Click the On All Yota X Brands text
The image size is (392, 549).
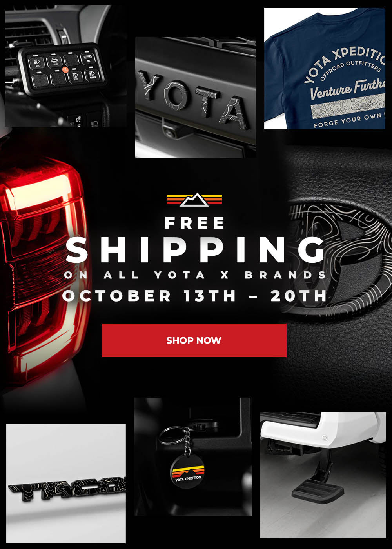[x=195, y=275]
